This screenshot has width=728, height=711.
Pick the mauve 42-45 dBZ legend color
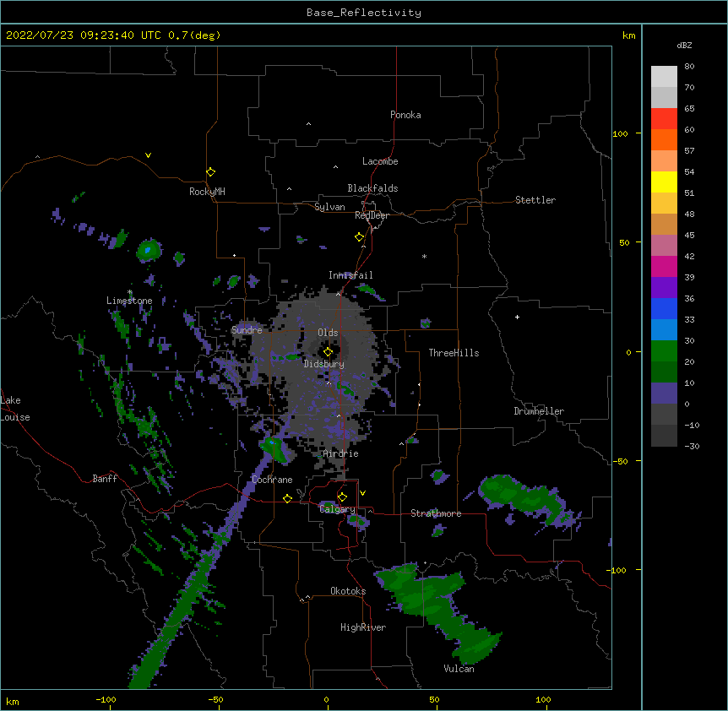coord(664,246)
